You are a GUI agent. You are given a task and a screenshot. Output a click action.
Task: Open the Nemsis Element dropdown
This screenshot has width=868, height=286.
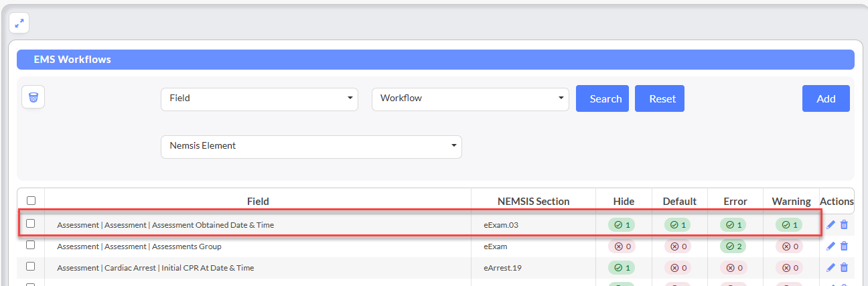pyautogui.click(x=311, y=146)
